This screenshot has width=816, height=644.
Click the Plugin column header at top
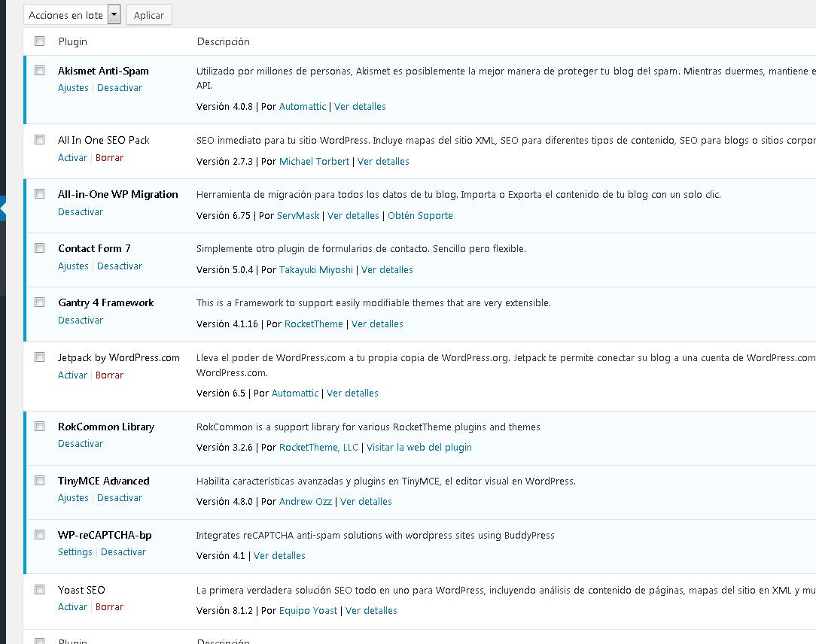pyautogui.click(x=72, y=41)
